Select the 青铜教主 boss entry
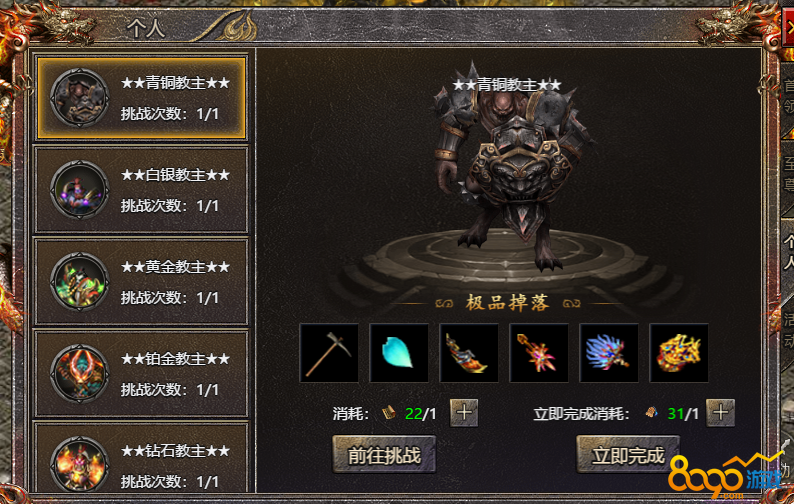The image size is (794, 504). tap(141, 98)
